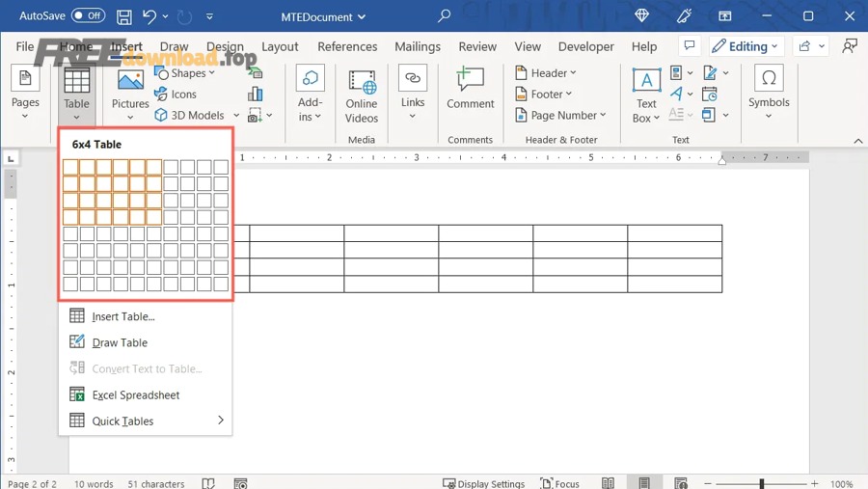Open the Page Number dropdown

560,115
